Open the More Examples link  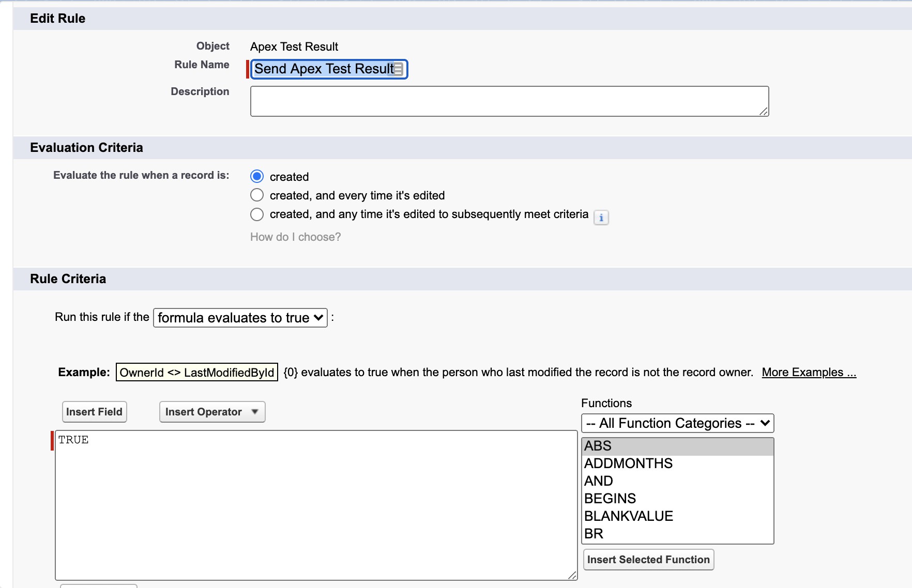tap(809, 372)
